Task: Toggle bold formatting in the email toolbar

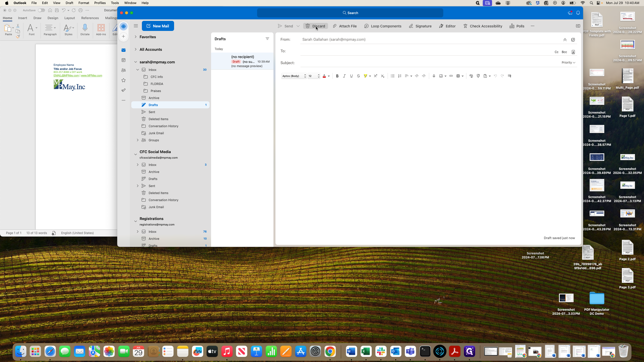Action: click(337, 76)
